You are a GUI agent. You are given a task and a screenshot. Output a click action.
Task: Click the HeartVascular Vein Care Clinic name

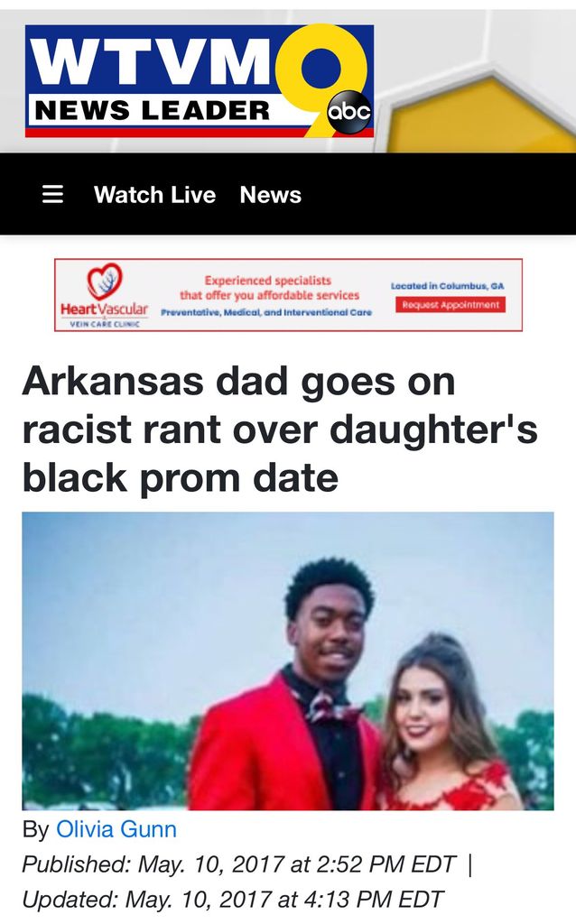(105, 314)
